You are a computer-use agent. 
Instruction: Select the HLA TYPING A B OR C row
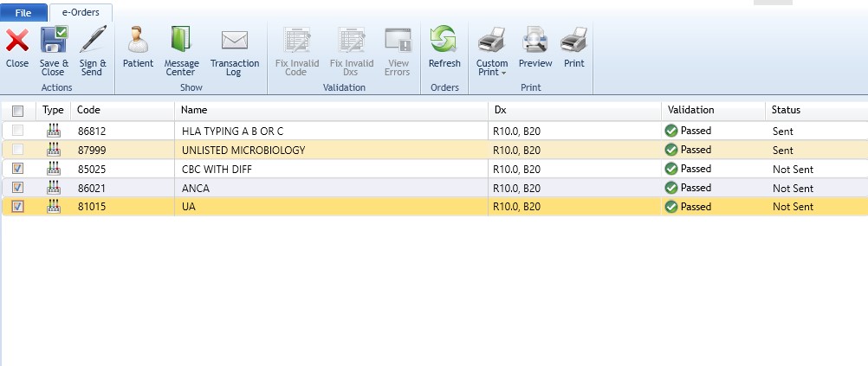point(329,131)
